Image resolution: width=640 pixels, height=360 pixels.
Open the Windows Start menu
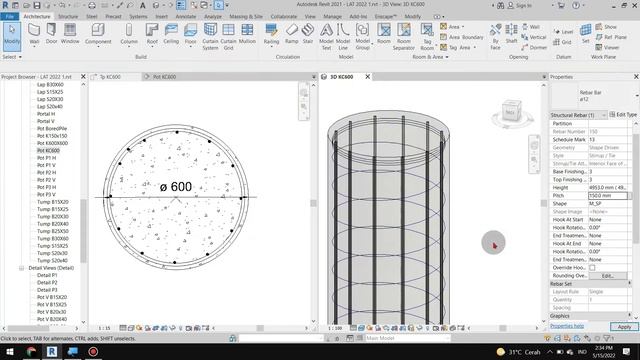(9, 352)
